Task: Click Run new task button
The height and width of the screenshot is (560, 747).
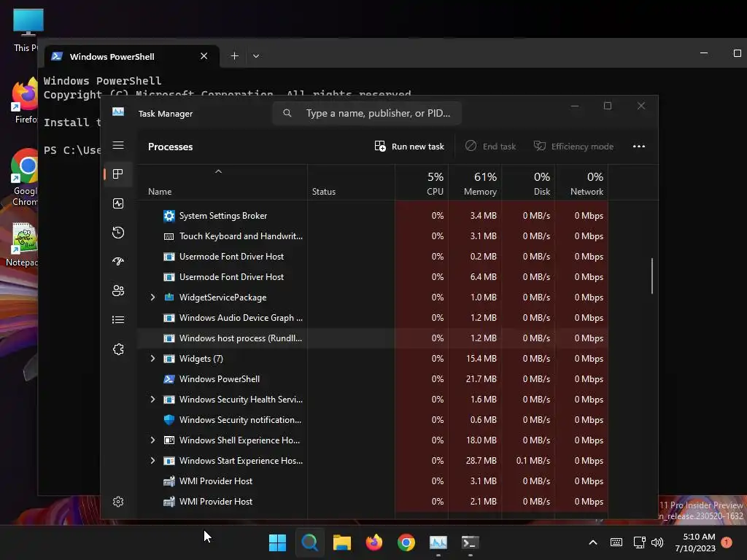Action: [409, 146]
